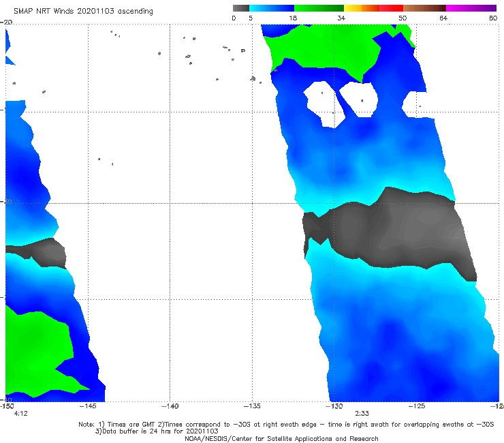This screenshot has width=504, height=443.
Task: Click the longitude label '-145'
Action: 88,406
